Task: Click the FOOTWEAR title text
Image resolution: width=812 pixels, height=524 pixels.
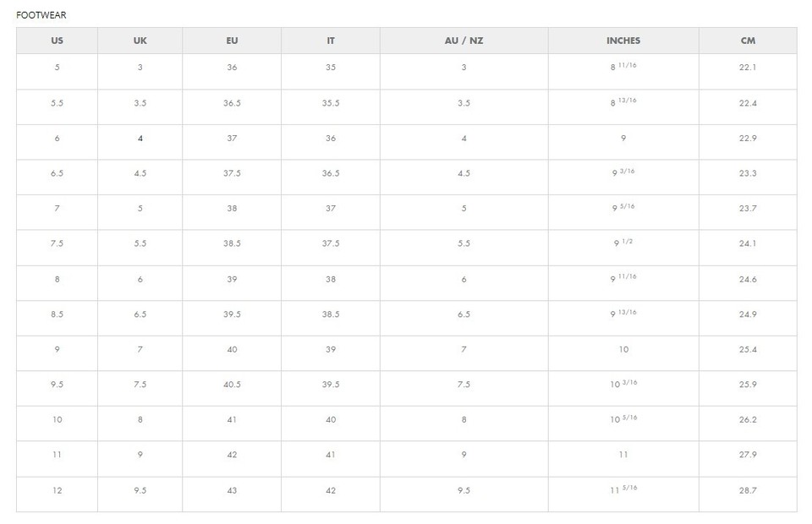Action: coord(41,15)
